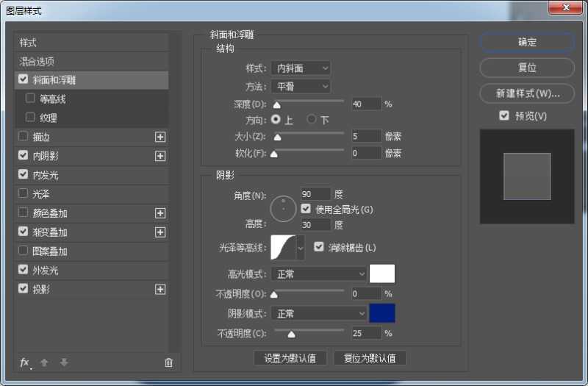588x386 pixels.
Task: Expand the 光泽等高线 contour picker arrow
Action: point(300,249)
